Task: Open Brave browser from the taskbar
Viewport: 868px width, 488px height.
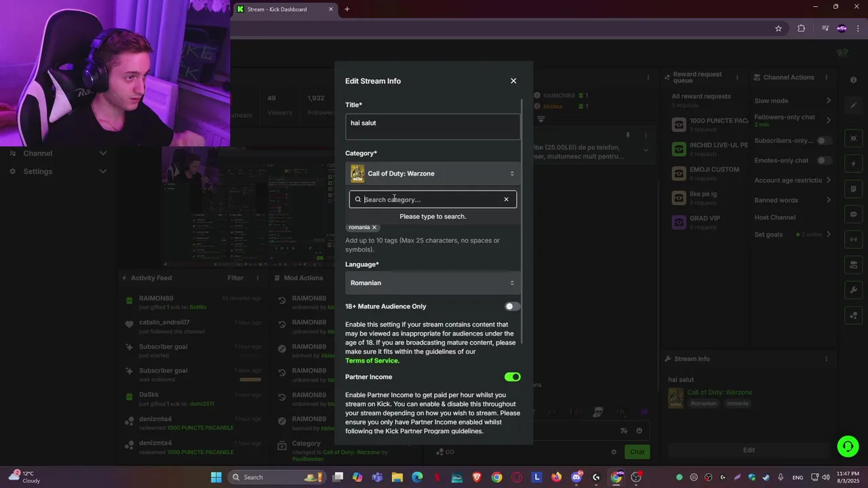Action: tap(477, 477)
